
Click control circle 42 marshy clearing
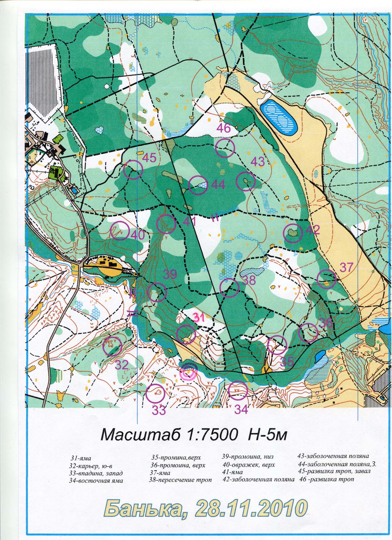click(x=292, y=232)
